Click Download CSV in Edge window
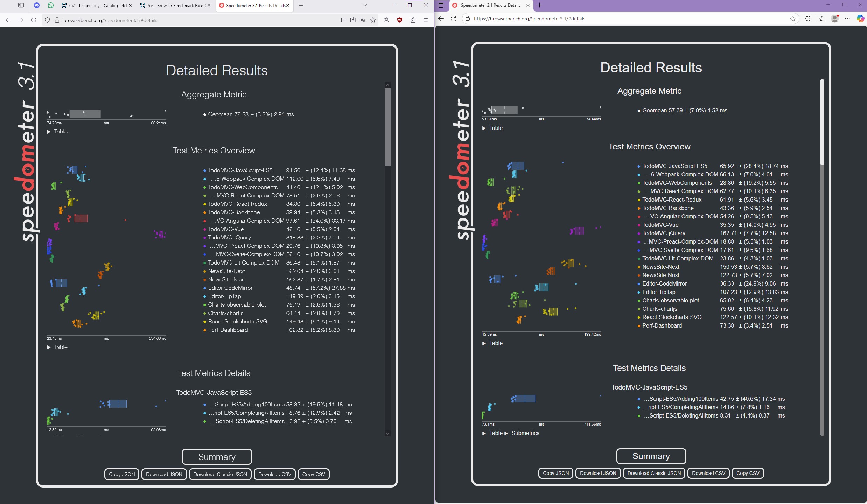Image resolution: width=867 pixels, height=504 pixels. pyautogui.click(x=708, y=473)
